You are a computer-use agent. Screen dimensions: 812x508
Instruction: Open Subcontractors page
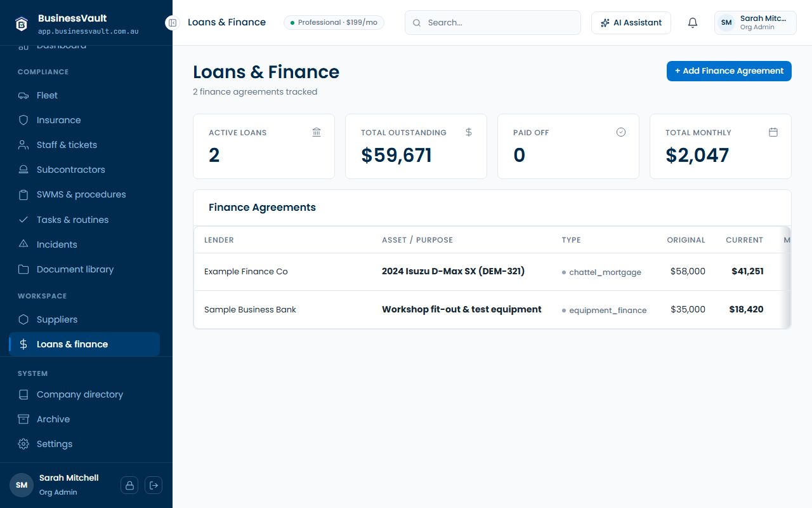tap(84, 170)
